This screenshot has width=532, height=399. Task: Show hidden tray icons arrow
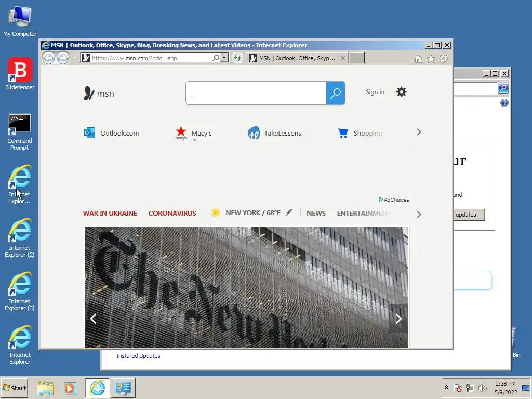point(446,388)
